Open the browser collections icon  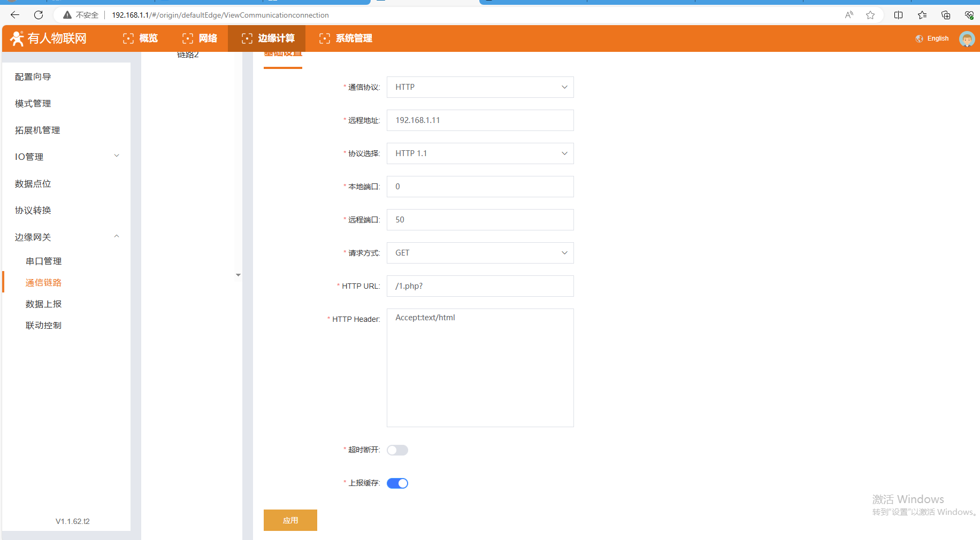[946, 15]
